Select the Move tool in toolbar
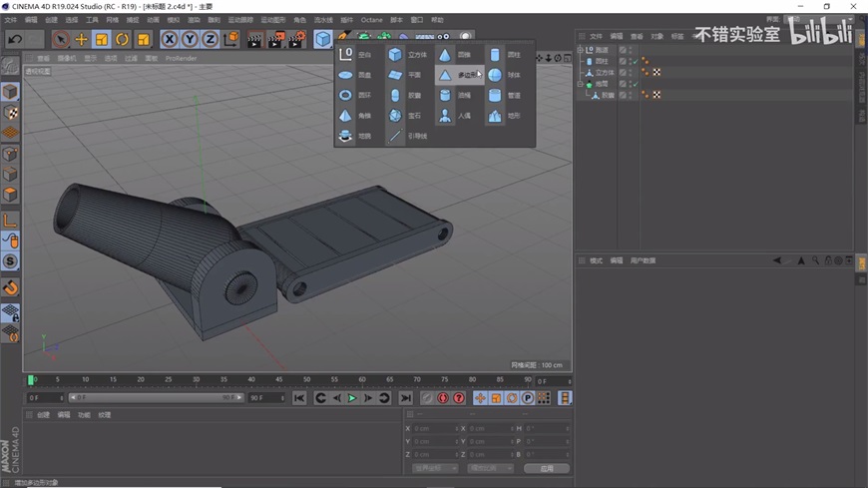Screen dimensions: 868x488 (x=82, y=39)
